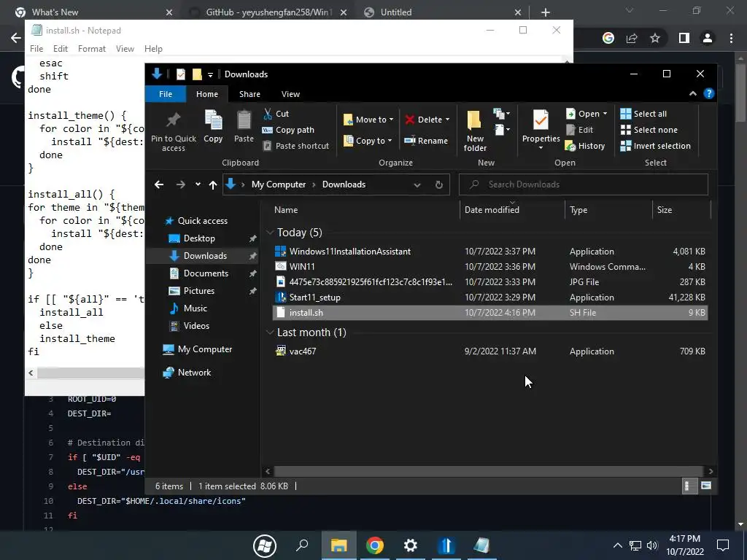The image size is (747, 560).
Task: Open the File tab in Explorer
Action: [166, 94]
